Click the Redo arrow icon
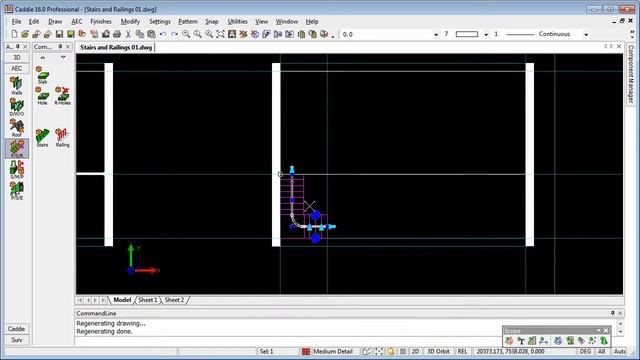Screen dimensions: 640x360 point(174,34)
